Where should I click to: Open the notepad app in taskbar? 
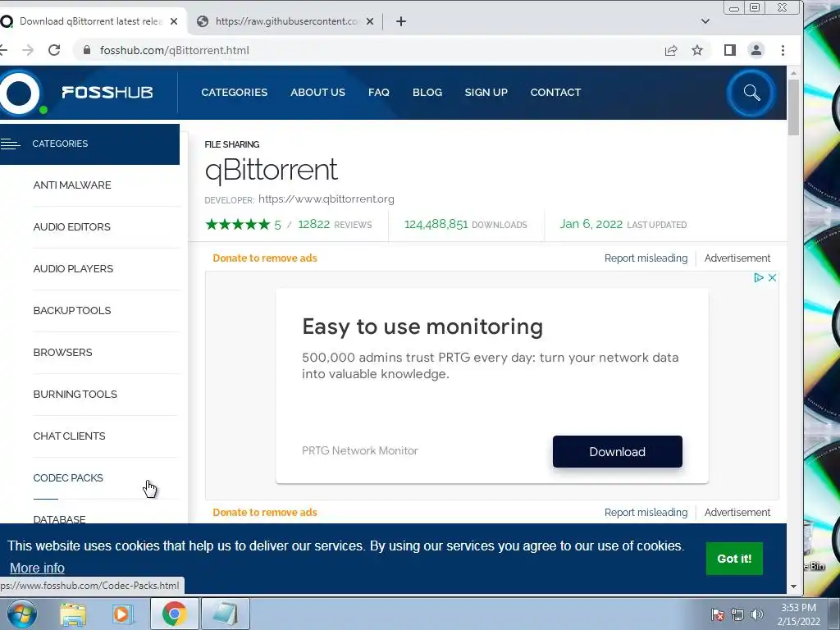(x=225, y=614)
